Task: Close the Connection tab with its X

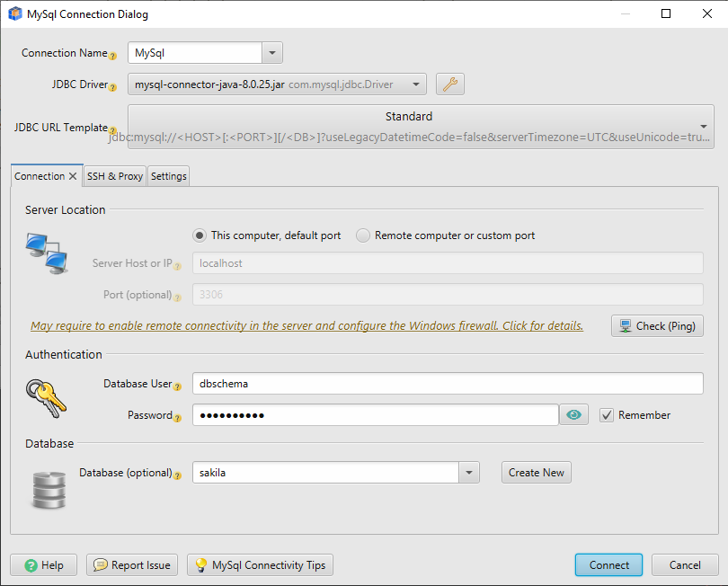Action: point(73,176)
